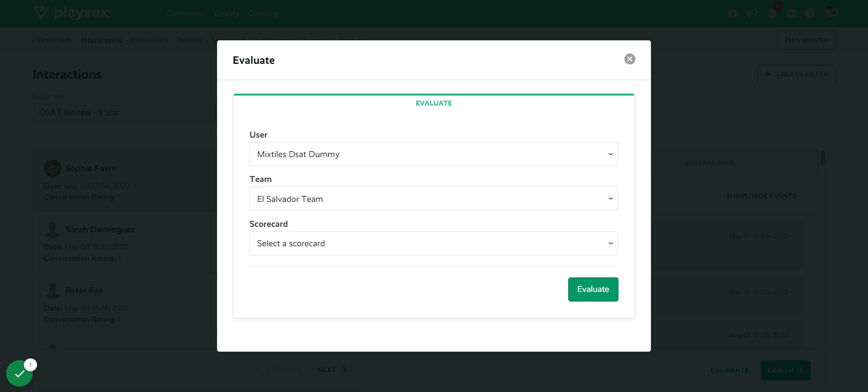
Task: Click the EVALUATE button at the page bottom
Action: coord(786,370)
